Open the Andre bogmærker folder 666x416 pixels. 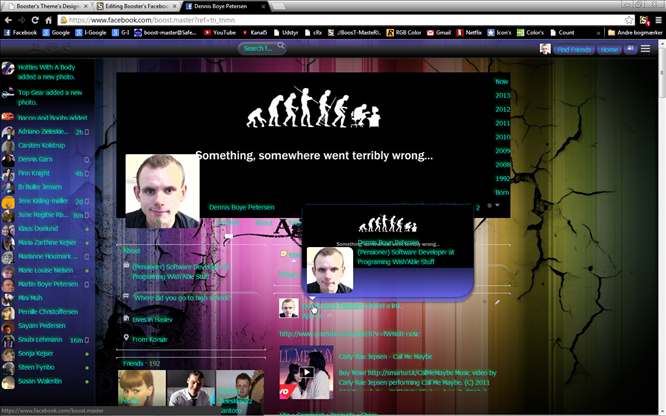click(635, 32)
